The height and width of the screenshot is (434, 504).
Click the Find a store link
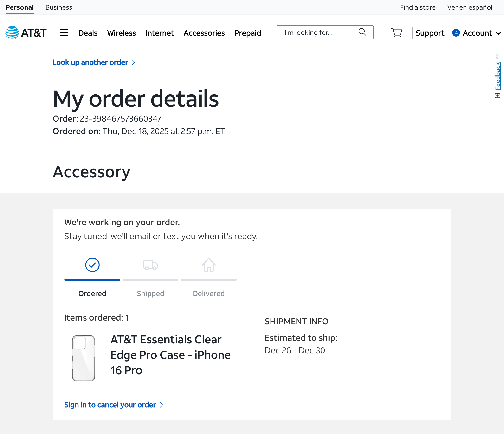tap(418, 7)
